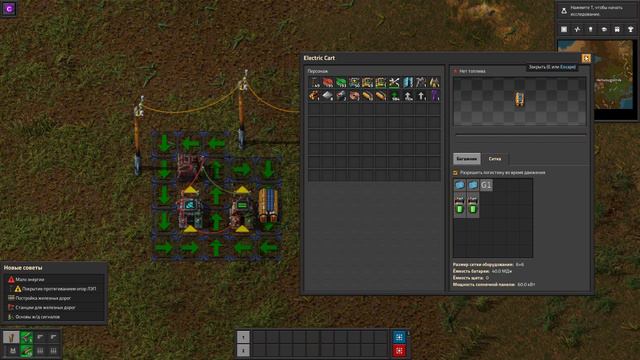Select the single white up-arrow inventory item
This screenshot has width=640, height=360.
[x=421, y=96]
